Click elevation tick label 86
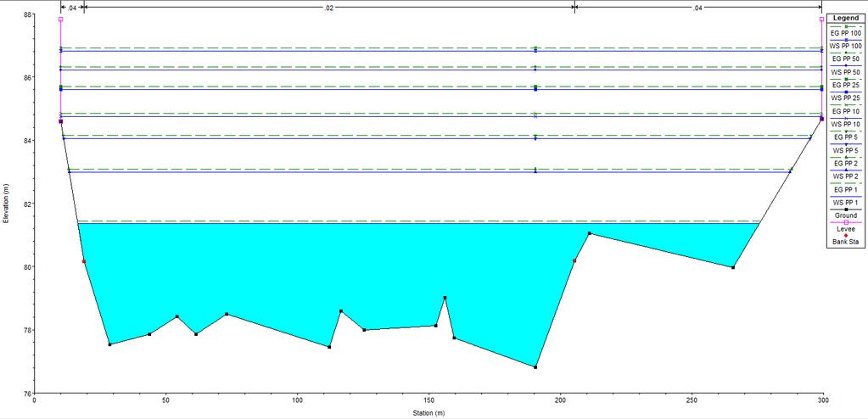The height and width of the screenshot is (419, 868). point(28,77)
